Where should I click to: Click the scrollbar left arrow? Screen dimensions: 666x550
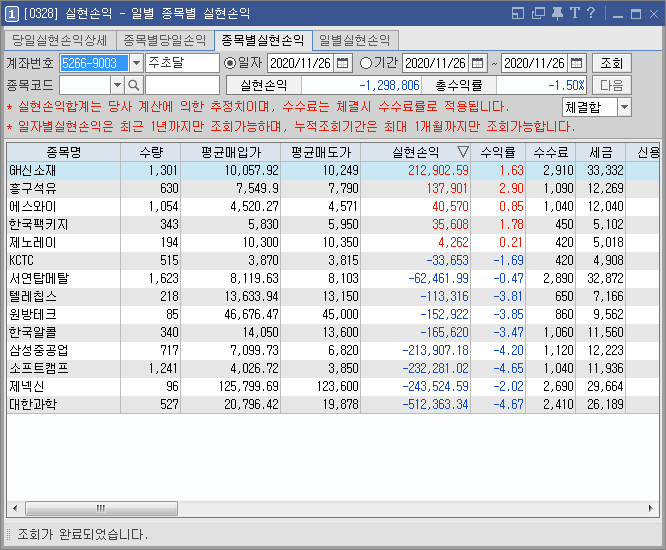[x=15, y=508]
